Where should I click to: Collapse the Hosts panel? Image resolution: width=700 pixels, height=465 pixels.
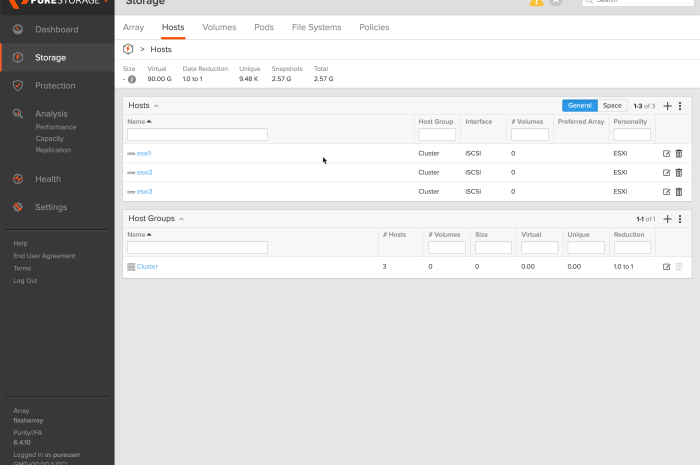pos(157,106)
